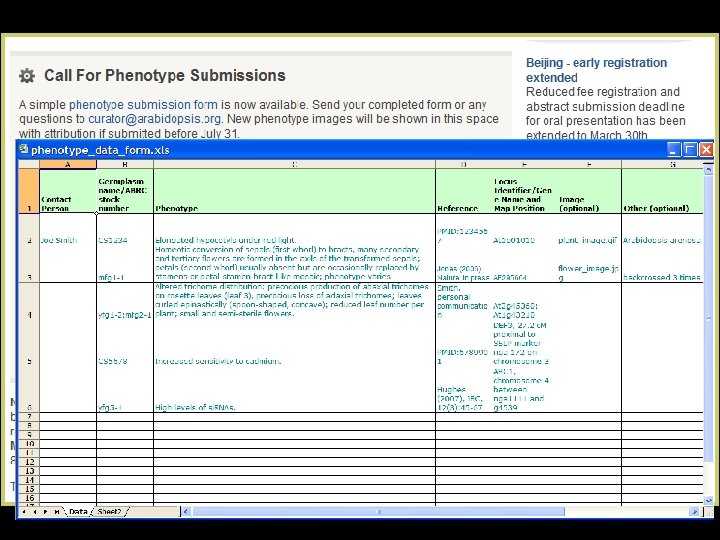Minimize the phenotype_data_form.xls window
The height and width of the screenshot is (540, 720).
674,150
